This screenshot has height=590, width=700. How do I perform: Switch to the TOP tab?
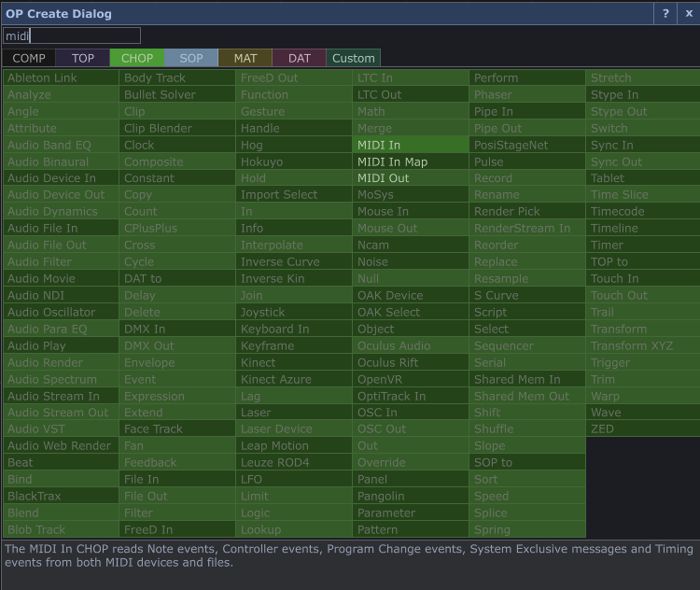[x=82, y=58]
